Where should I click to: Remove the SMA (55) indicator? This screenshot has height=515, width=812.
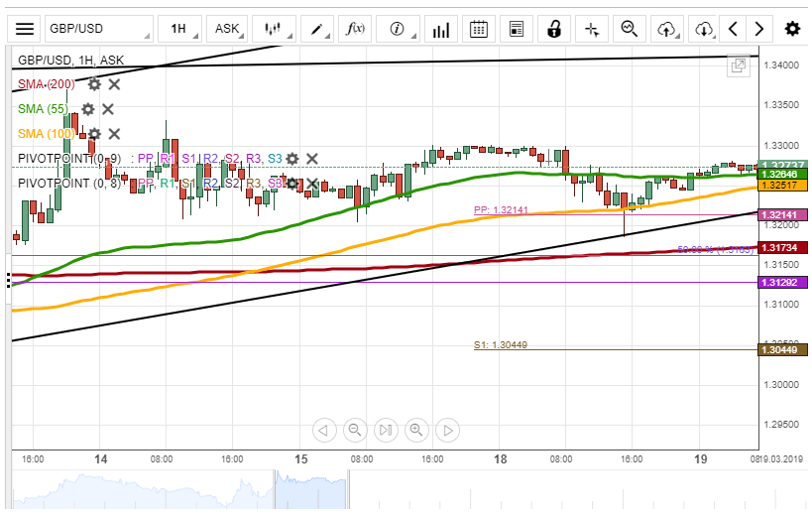[108, 109]
